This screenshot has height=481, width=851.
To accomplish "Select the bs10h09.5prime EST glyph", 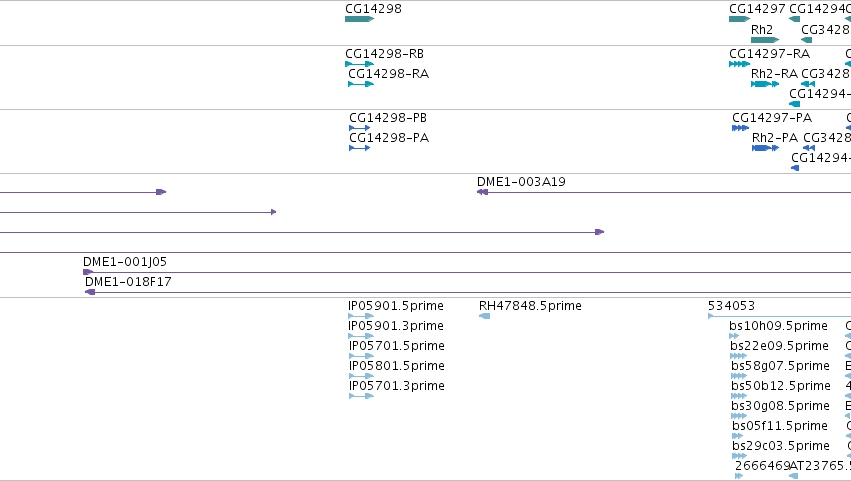I will tap(734, 336).
